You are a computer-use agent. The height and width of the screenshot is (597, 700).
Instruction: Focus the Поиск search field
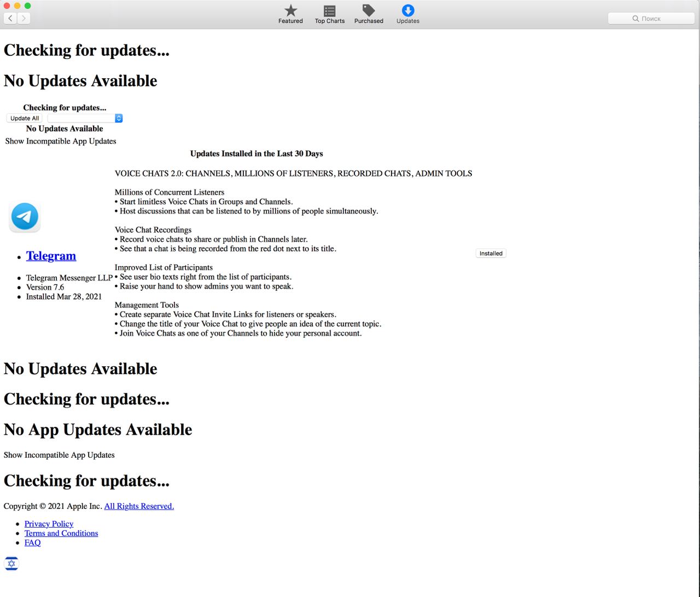point(651,18)
